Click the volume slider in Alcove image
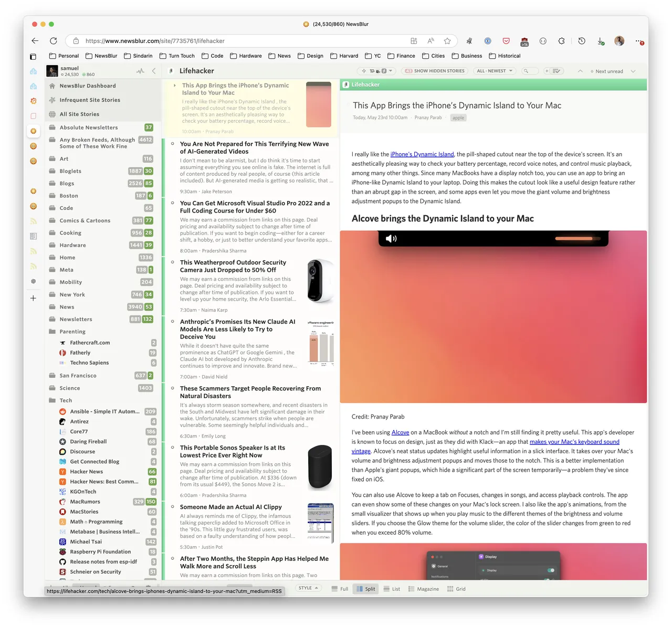The height and width of the screenshot is (628, 672). click(x=574, y=239)
